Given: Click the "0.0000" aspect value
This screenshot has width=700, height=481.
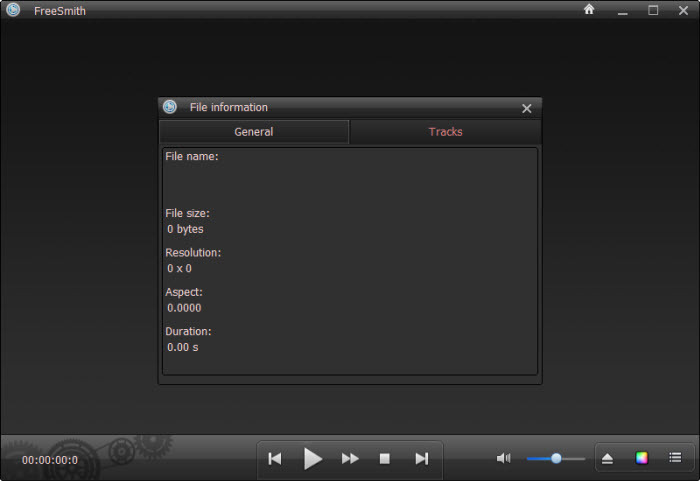Looking at the screenshot, I should [x=184, y=308].
